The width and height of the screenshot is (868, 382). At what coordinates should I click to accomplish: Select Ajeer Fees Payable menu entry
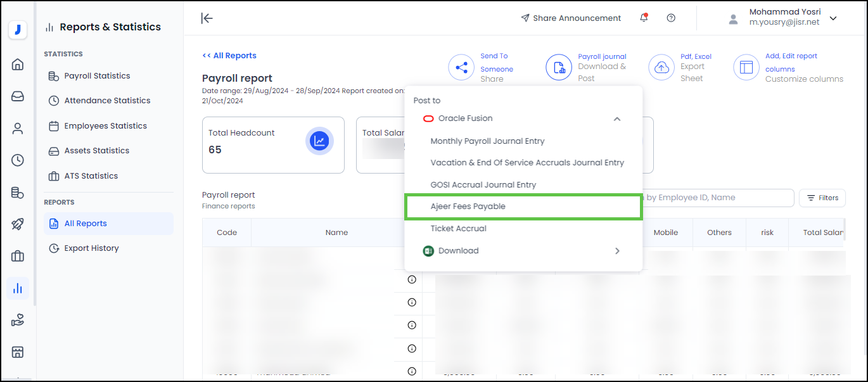[468, 207]
